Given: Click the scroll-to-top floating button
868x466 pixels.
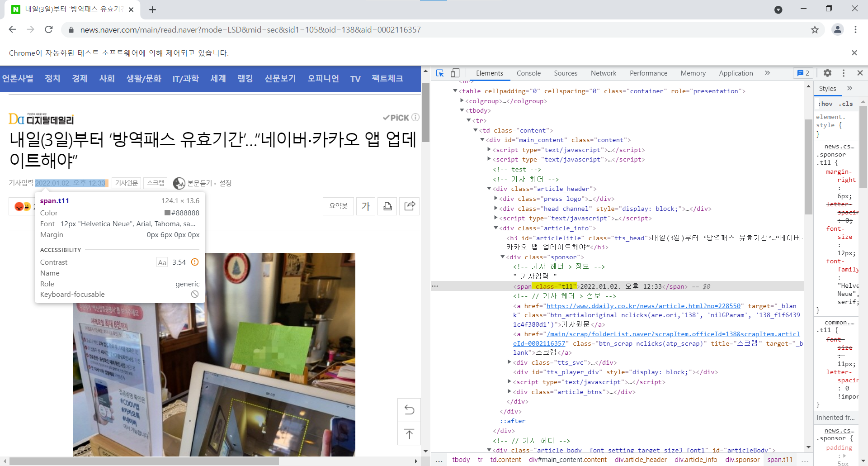Looking at the screenshot, I should pyautogui.click(x=409, y=434).
